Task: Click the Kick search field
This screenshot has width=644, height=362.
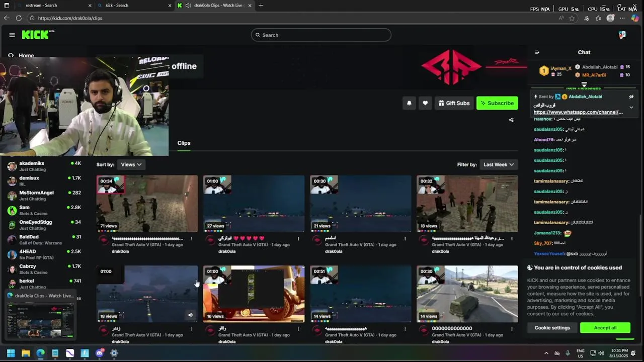Action: tap(321, 35)
